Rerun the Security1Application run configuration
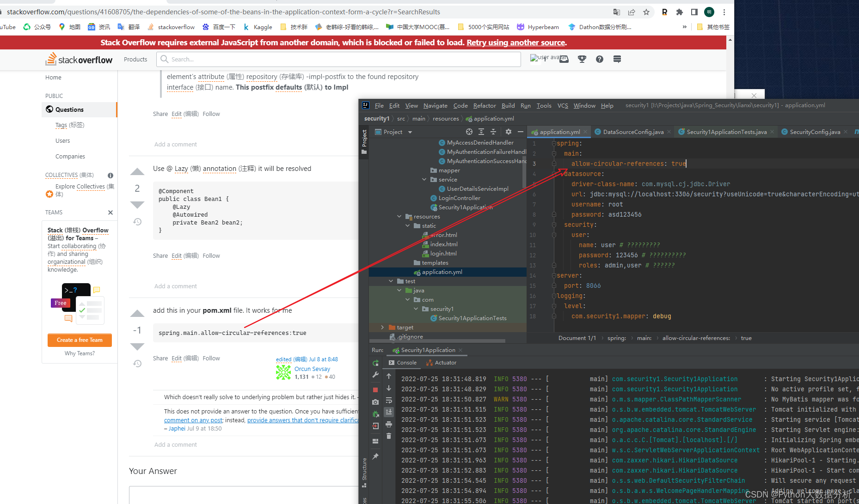Screen dimensions: 859x504 pos(375,363)
